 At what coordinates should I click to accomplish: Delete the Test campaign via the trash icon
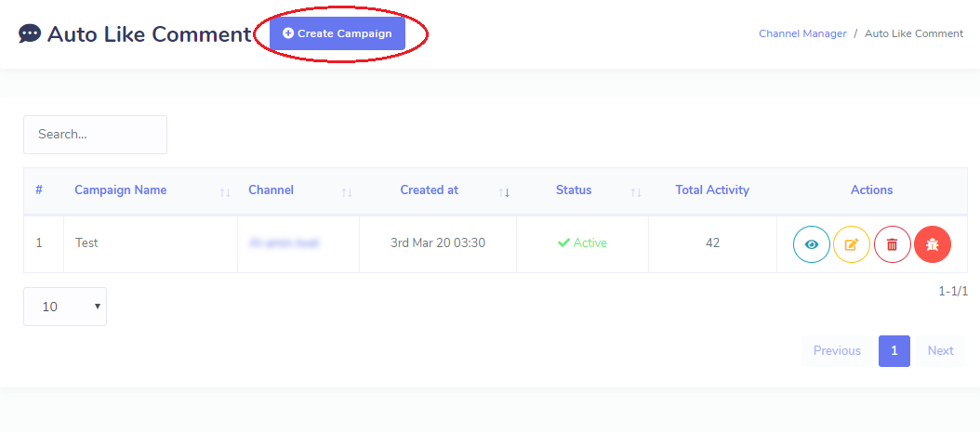pyautogui.click(x=892, y=244)
